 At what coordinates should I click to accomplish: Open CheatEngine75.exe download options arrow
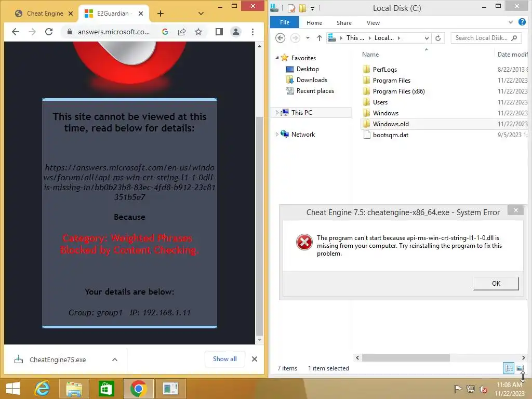click(115, 360)
